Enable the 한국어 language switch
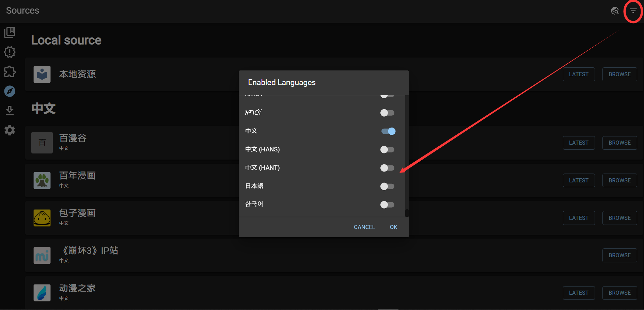 387,205
